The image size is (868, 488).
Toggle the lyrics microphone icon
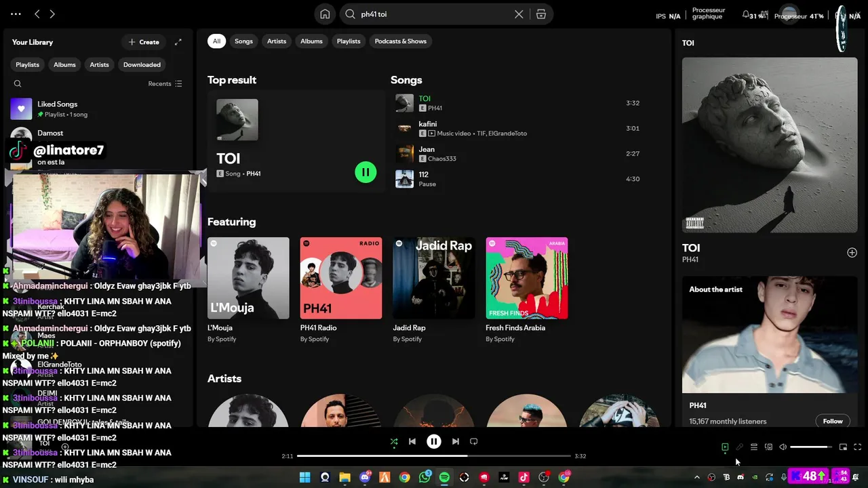[740, 447]
